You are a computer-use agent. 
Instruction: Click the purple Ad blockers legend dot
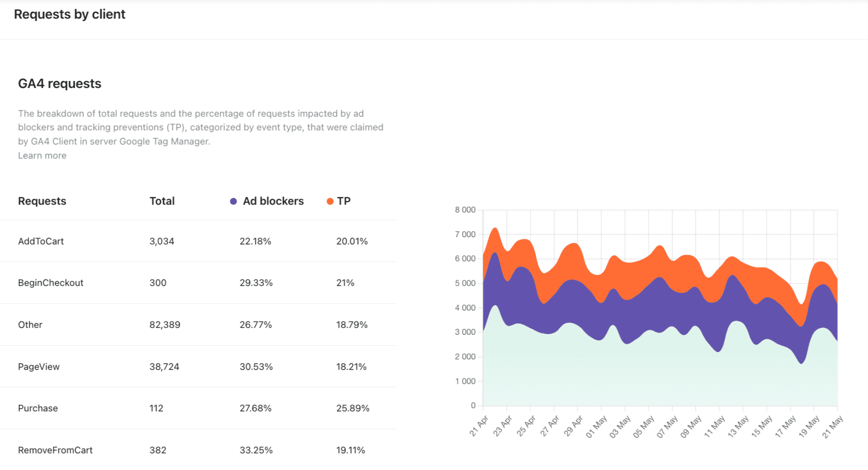pos(233,201)
